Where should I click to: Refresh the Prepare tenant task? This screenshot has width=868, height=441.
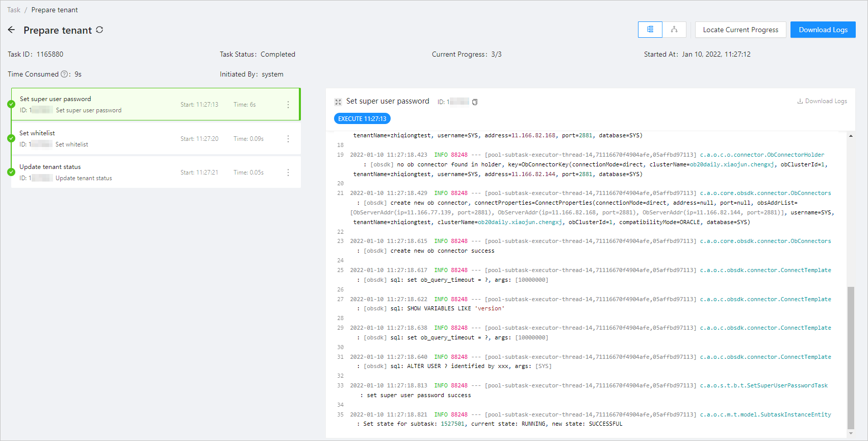(x=99, y=30)
